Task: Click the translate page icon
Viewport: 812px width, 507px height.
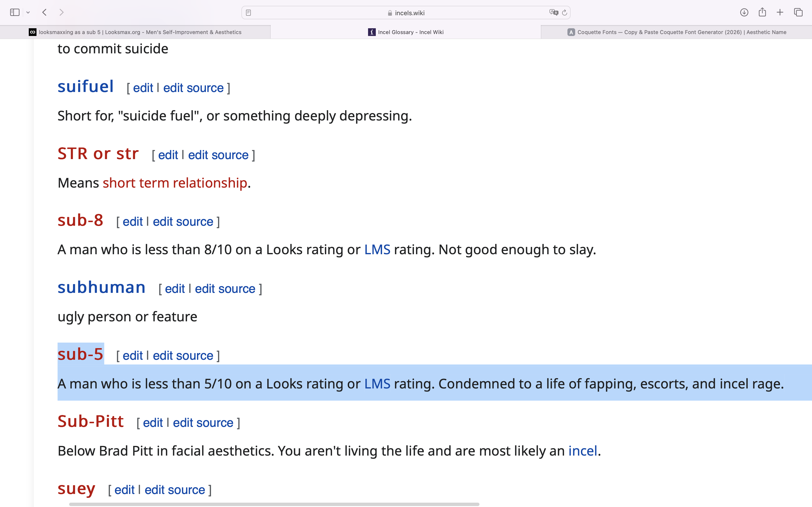Action: point(554,12)
